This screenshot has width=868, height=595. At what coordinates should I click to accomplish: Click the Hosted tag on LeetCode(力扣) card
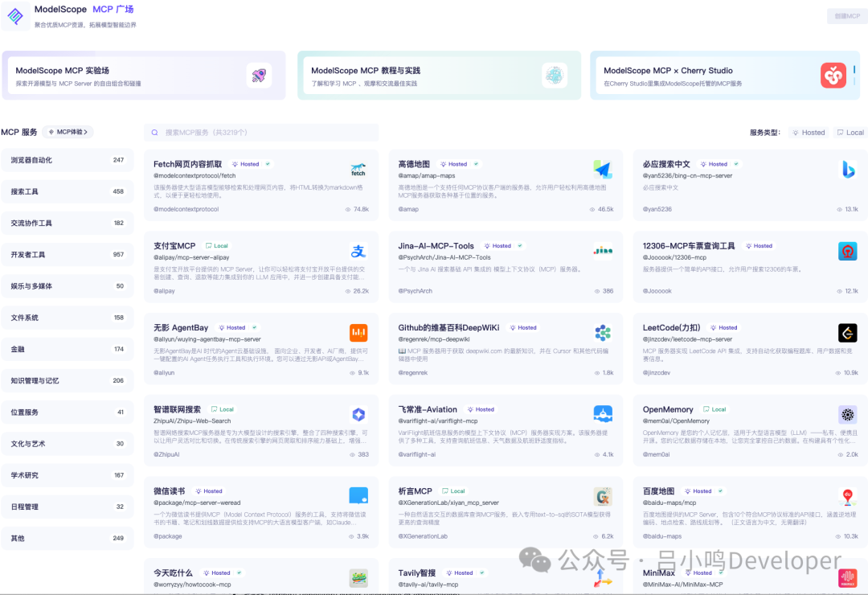724,327
